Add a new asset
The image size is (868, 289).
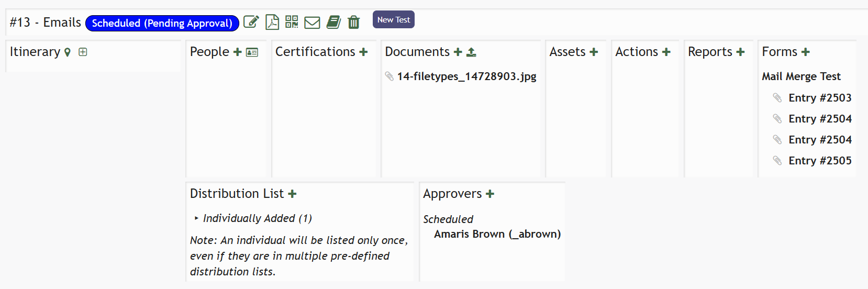[594, 52]
